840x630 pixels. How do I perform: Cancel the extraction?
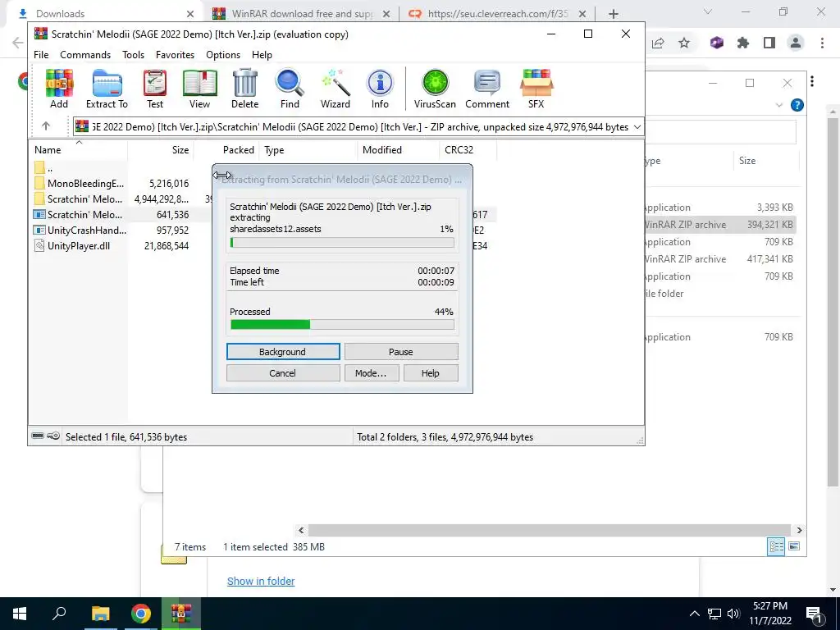point(283,373)
